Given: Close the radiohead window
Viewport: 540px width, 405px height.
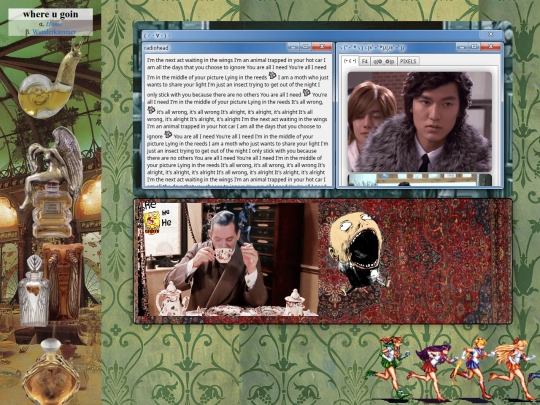Looking at the screenshot, I should pyautogui.click(x=322, y=46).
